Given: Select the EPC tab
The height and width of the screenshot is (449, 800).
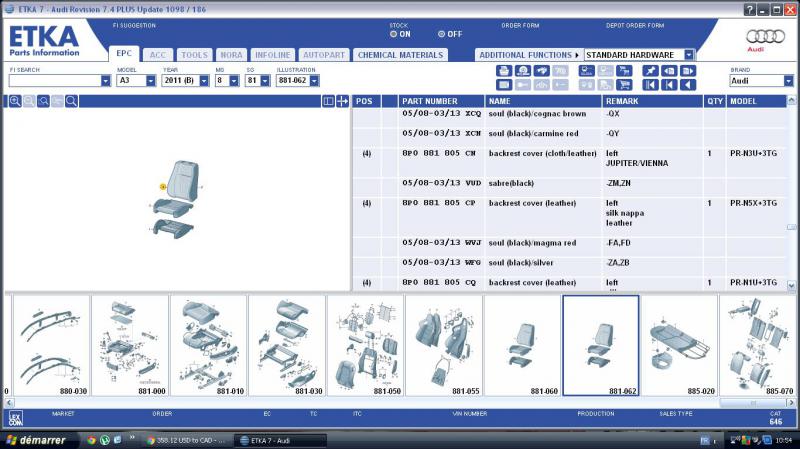Looking at the screenshot, I should (x=124, y=54).
